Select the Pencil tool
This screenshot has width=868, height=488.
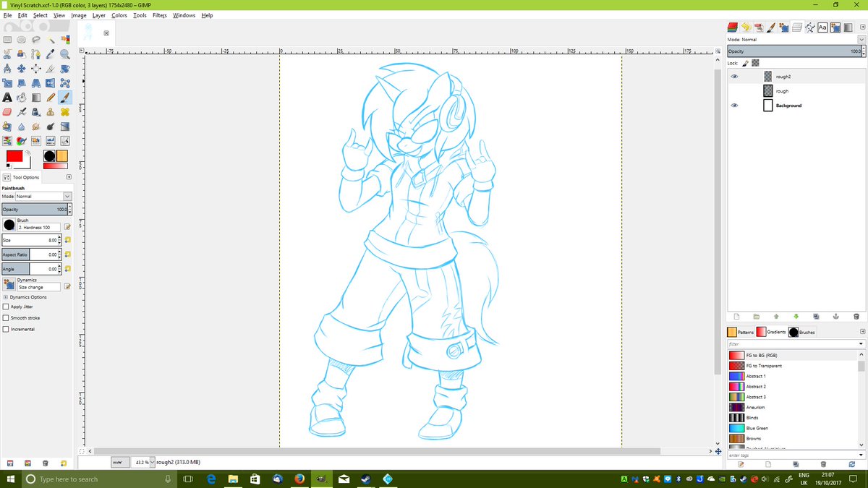pos(51,98)
